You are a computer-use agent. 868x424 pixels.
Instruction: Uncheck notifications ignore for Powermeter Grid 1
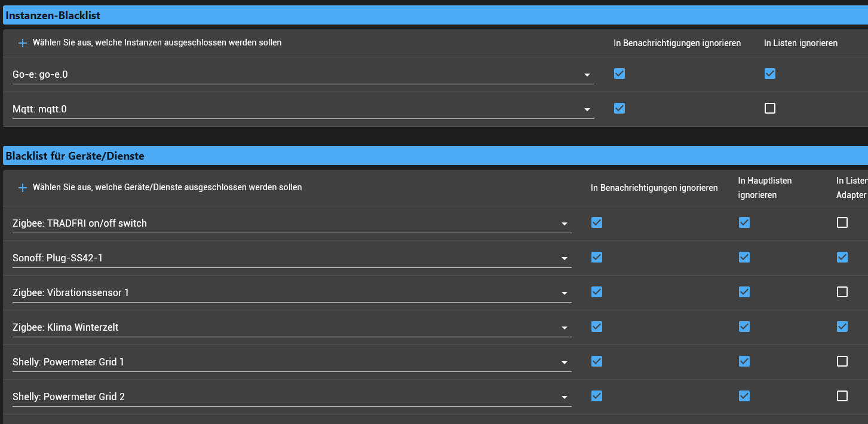[597, 361]
